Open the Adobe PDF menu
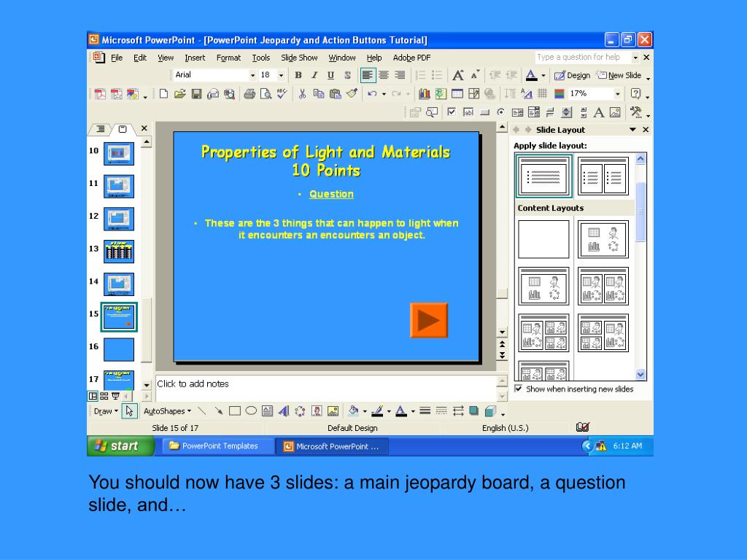The image size is (747, 560). [x=411, y=58]
